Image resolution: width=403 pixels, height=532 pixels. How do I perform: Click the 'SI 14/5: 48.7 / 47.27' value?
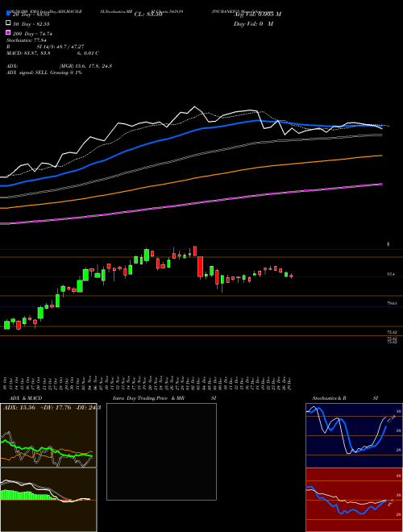click(x=60, y=47)
